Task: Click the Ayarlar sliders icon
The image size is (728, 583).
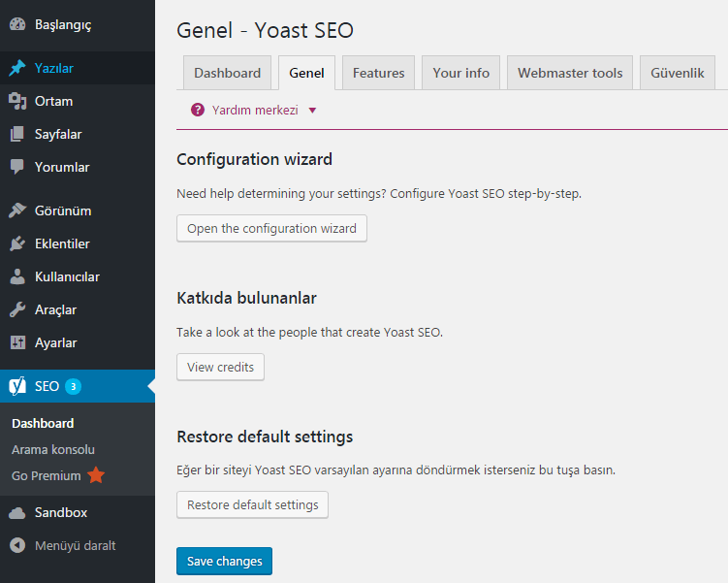Action: [x=17, y=342]
